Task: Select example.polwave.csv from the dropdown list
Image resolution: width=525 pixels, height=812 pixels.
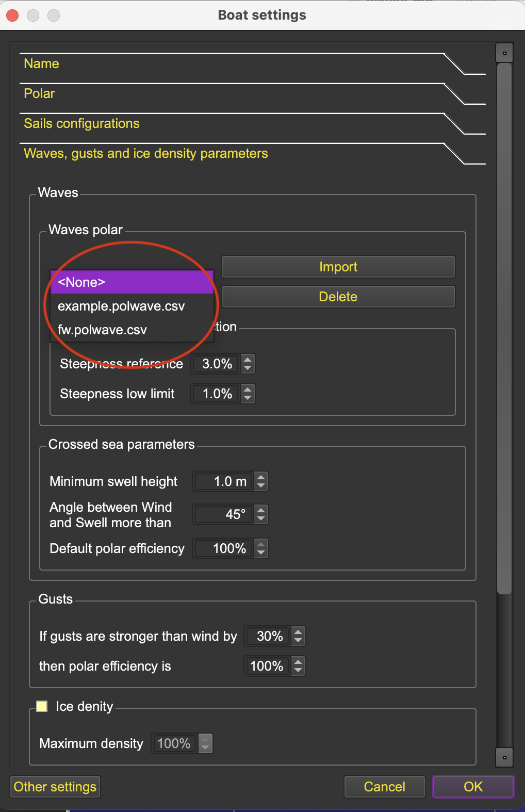Action: coord(121,306)
